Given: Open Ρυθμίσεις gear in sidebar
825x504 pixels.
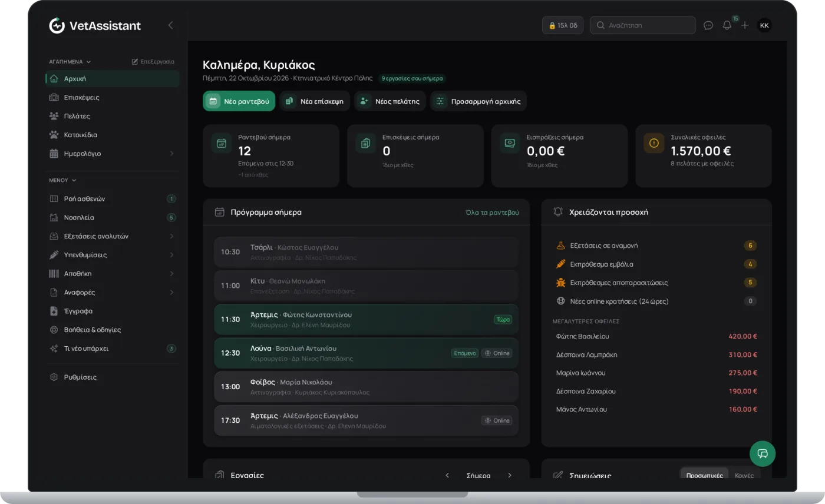Looking at the screenshot, I should pos(54,377).
